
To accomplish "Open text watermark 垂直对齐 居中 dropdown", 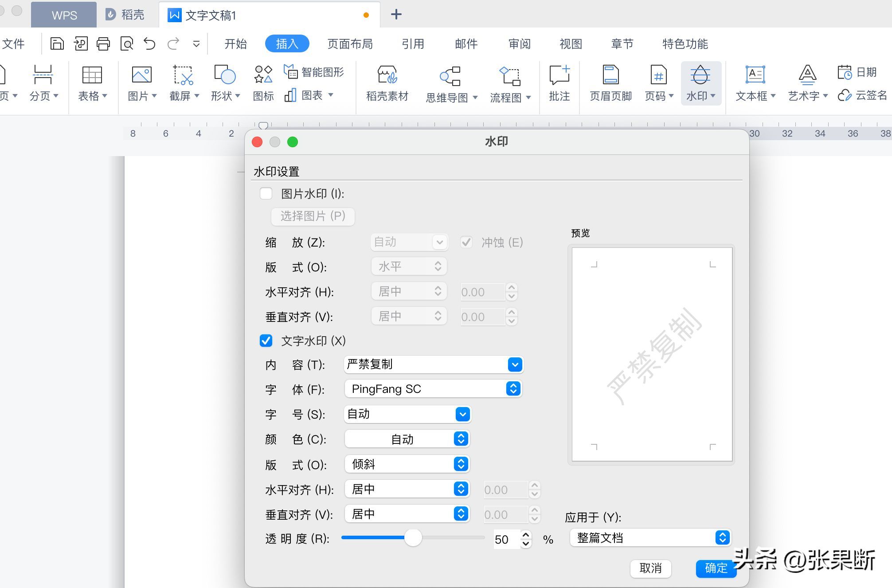I will pyautogui.click(x=407, y=514).
